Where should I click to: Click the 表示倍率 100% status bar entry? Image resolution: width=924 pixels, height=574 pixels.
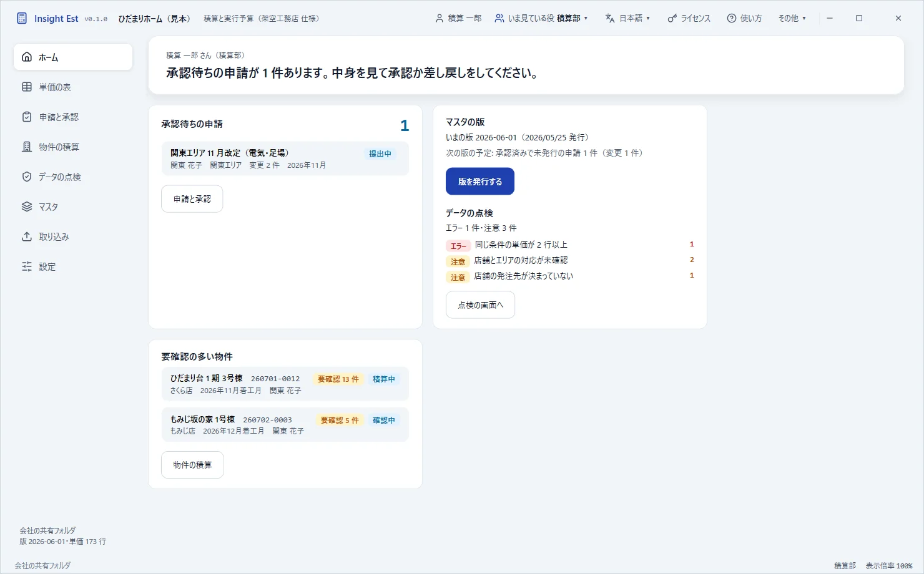point(889,566)
